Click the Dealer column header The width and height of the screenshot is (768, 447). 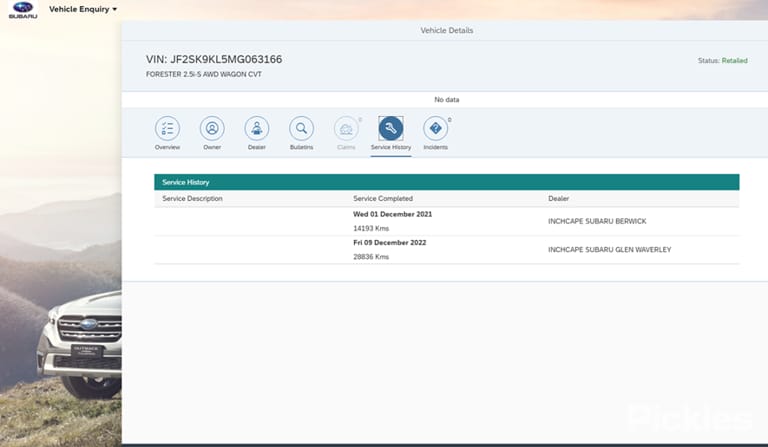click(558, 198)
